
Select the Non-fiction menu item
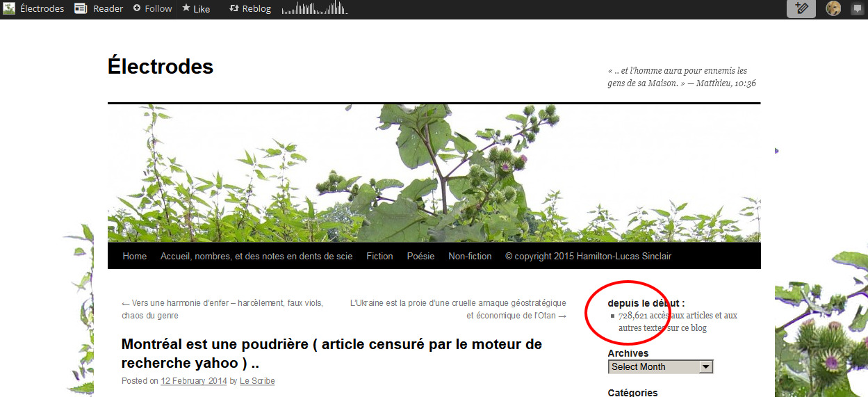tap(470, 256)
